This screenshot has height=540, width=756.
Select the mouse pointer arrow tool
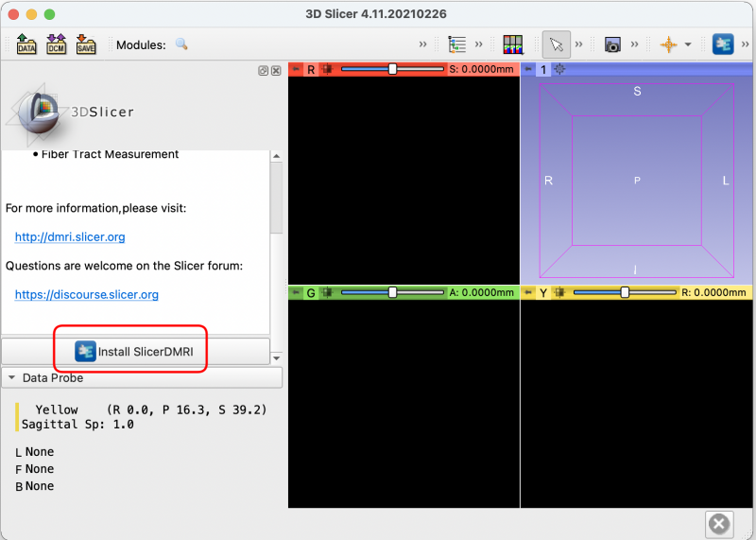pos(557,44)
